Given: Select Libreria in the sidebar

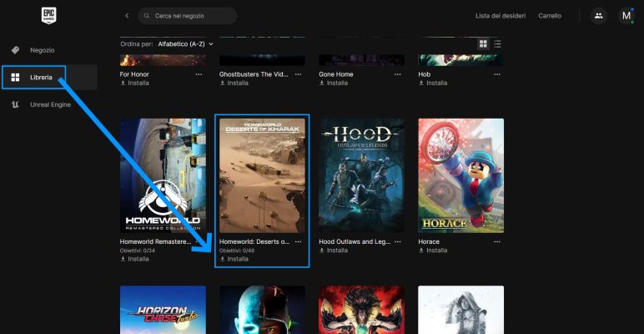Looking at the screenshot, I should (x=42, y=78).
